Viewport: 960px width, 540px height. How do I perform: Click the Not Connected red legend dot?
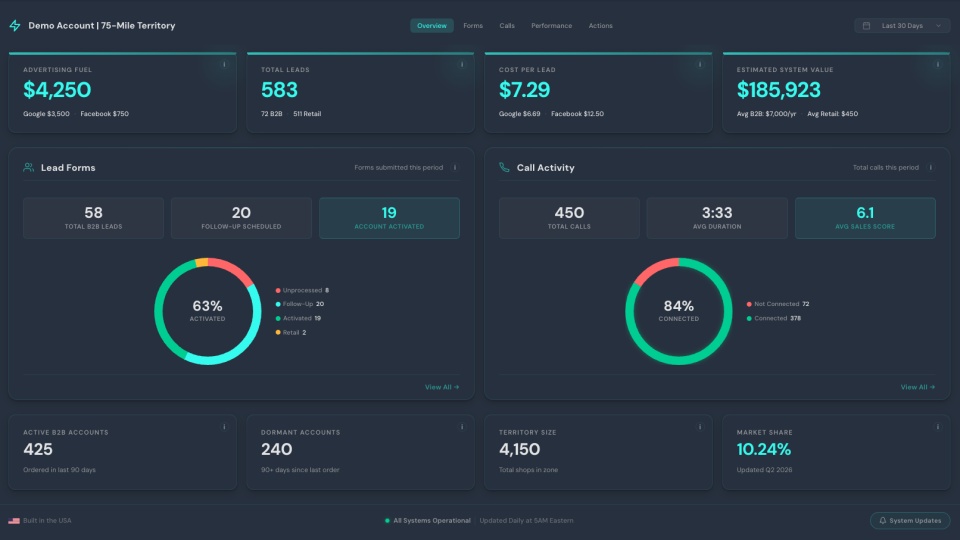point(749,304)
